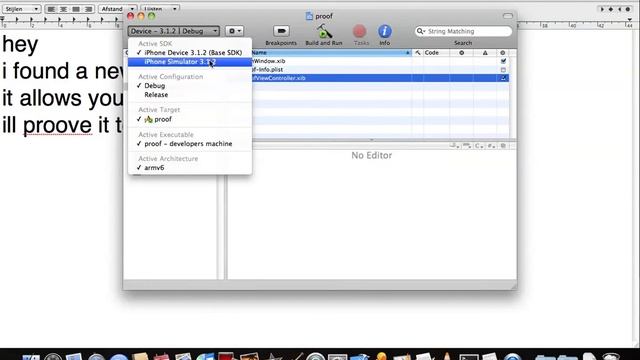Select armv6 active architecture

[x=190, y=168]
